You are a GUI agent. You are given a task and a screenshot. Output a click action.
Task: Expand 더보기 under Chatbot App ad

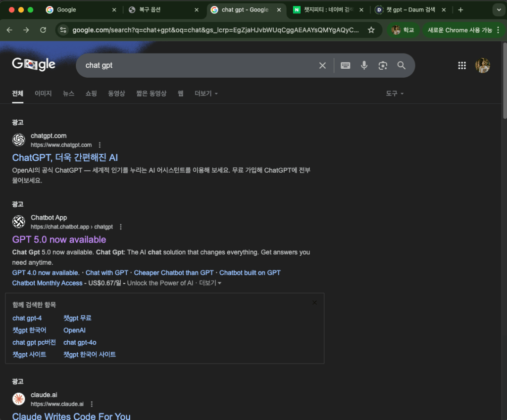[210, 283]
